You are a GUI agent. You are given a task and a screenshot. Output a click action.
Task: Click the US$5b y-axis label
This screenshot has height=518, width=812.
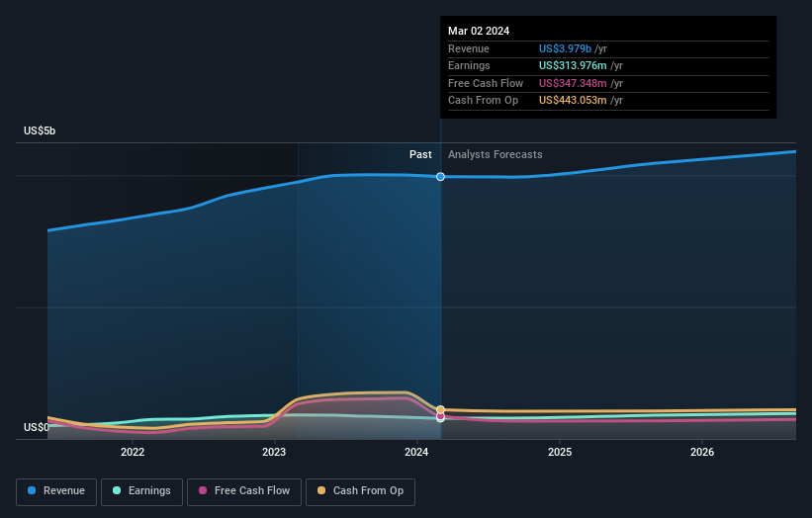40,130
